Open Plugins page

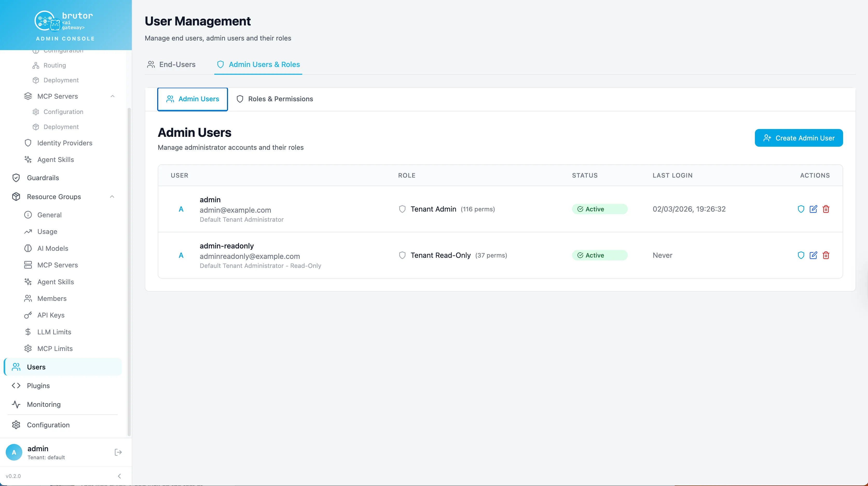(31, 386)
